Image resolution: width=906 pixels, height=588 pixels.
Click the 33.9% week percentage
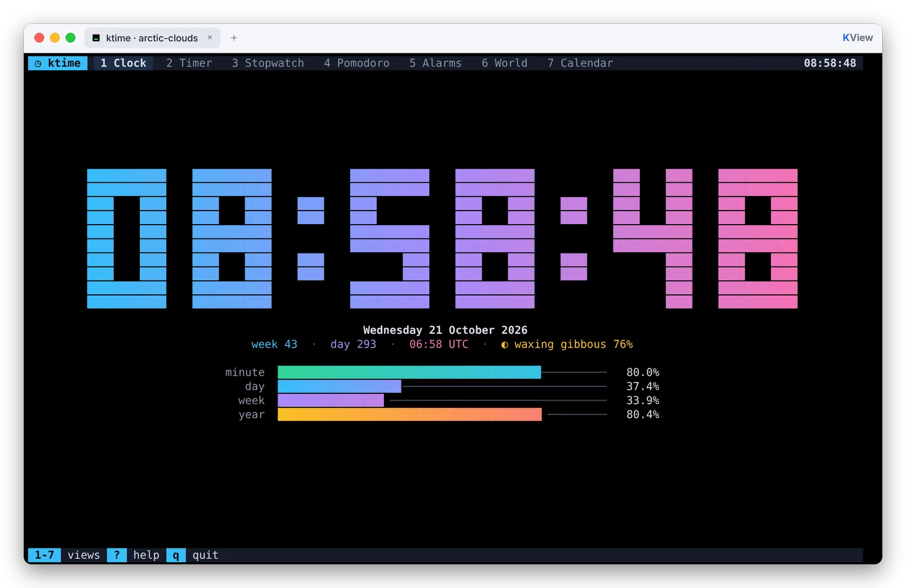[643, 401]
